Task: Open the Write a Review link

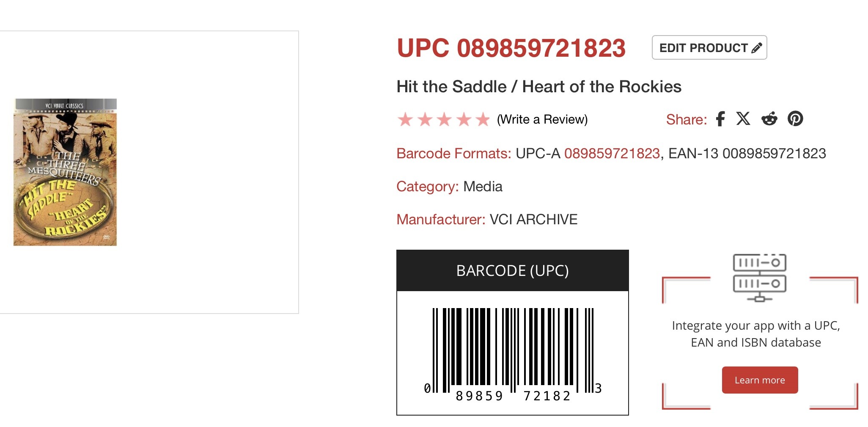Action: click(542, 120)
